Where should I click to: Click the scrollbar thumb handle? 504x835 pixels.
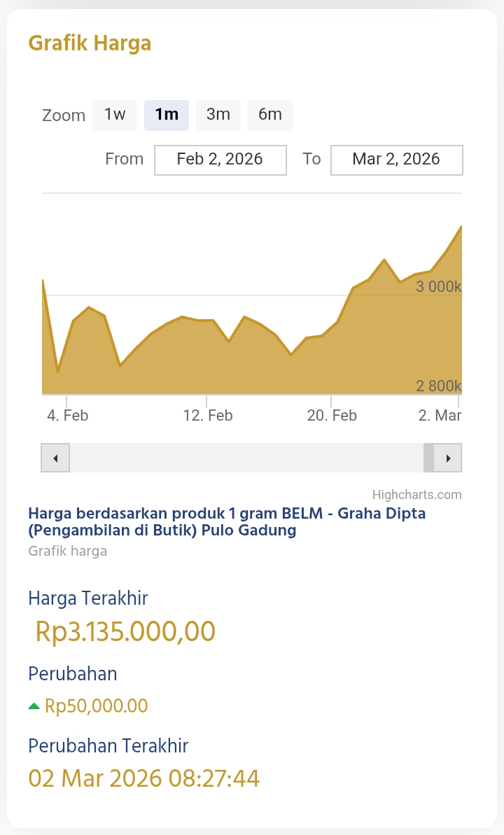click(x=429, y=458)
